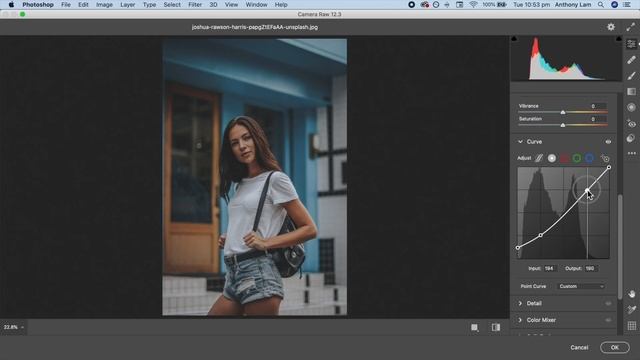Viewport: 640px width, 360px height.
Task: Select the Spot Removal bandage tool
Action: 631,60
